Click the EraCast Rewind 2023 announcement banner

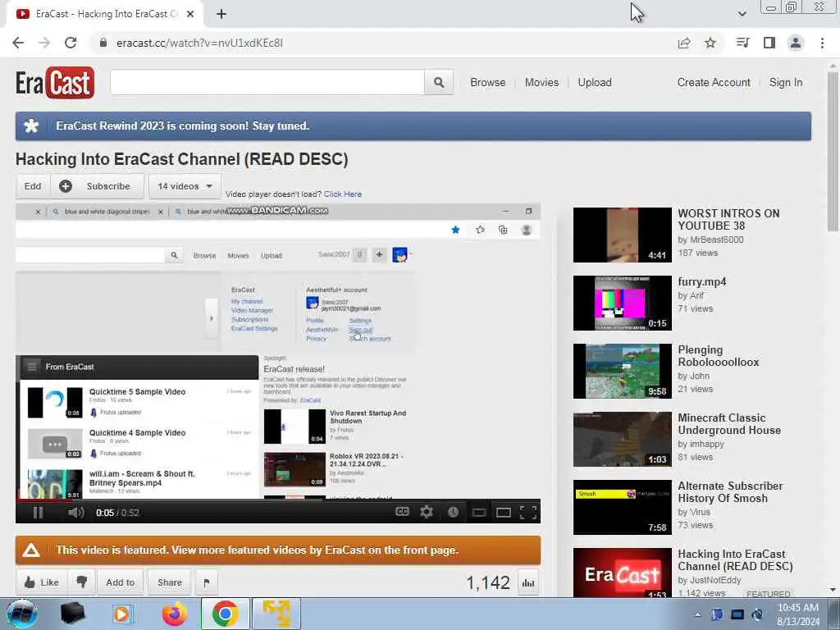click(413, 126)
